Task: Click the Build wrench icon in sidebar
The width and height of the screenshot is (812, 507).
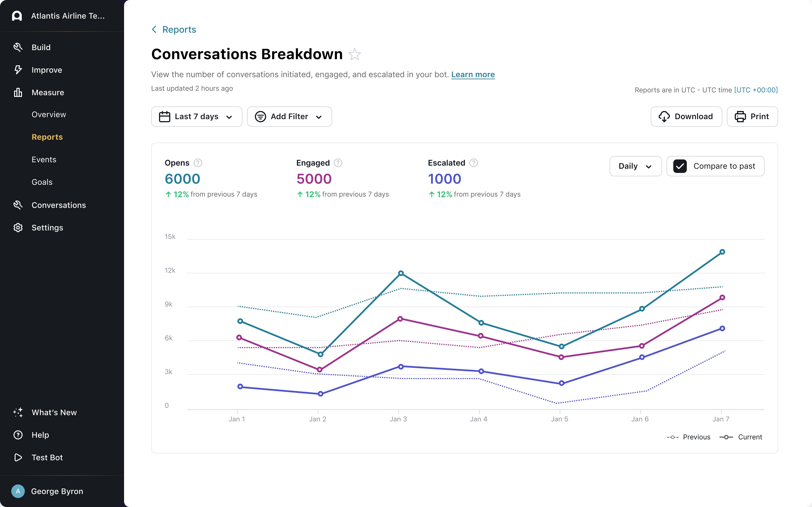Action: pos(18,47)
